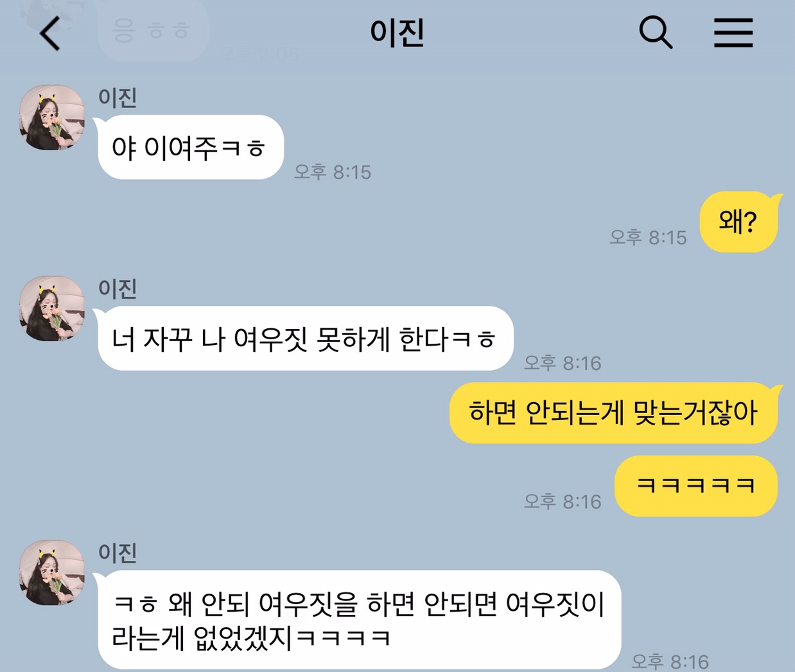This screenshot has width=795, height=672.
Task: Tap the 너 자꾸 나 여우짓 못하게 한다 bubble
Action: pyautogui.click(x=305, y=339)
